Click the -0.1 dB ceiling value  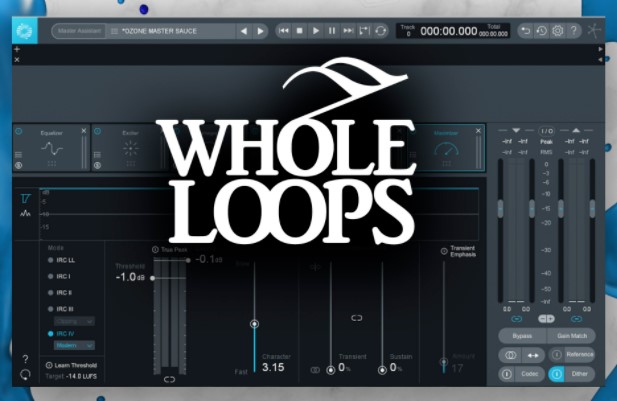pos(209,259)
